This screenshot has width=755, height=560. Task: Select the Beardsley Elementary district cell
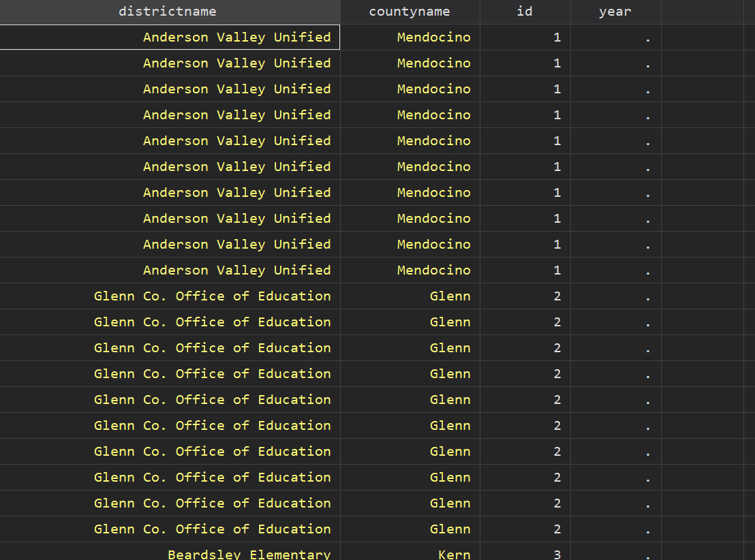[x=249, y=553]
